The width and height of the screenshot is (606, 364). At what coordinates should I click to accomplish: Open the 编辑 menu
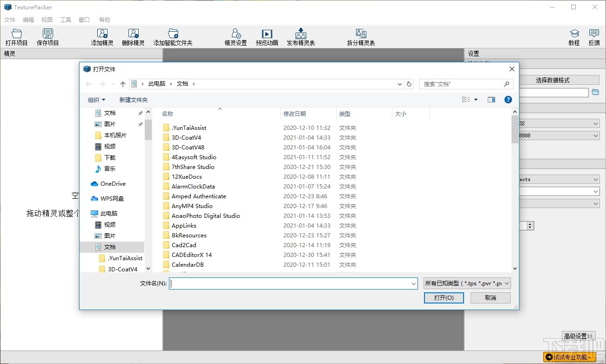(x=28, y=20)
